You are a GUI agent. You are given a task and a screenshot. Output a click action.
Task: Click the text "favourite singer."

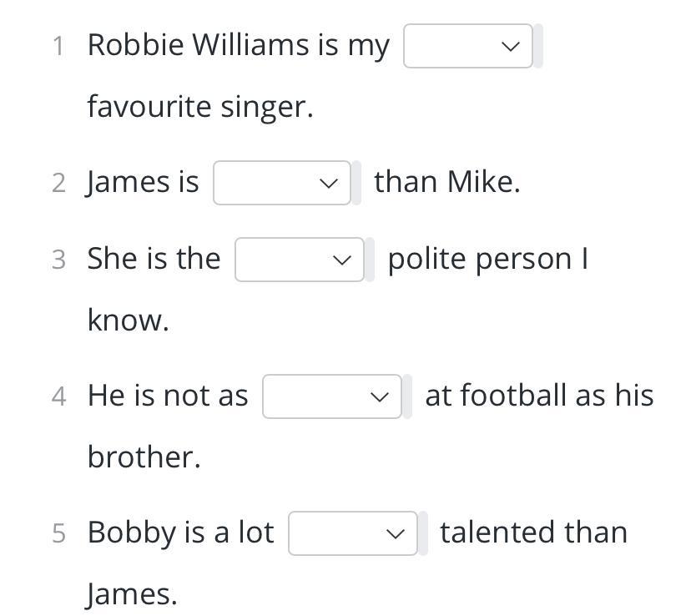[x=200, y=107]
